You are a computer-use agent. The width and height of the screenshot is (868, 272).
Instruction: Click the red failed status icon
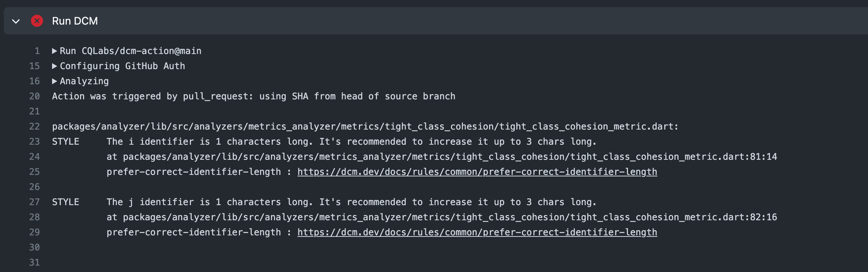point(37,21)
